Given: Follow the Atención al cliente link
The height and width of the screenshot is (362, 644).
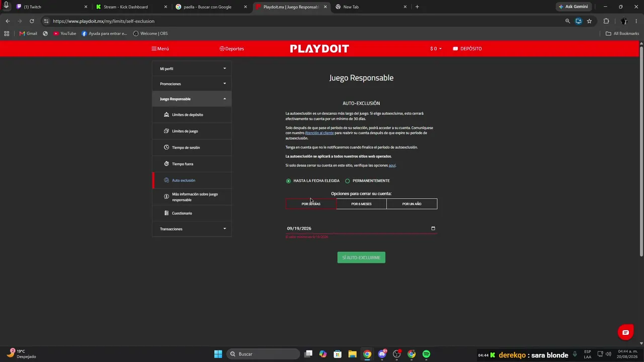Looking at the screenshot, I should click(319, 133).
